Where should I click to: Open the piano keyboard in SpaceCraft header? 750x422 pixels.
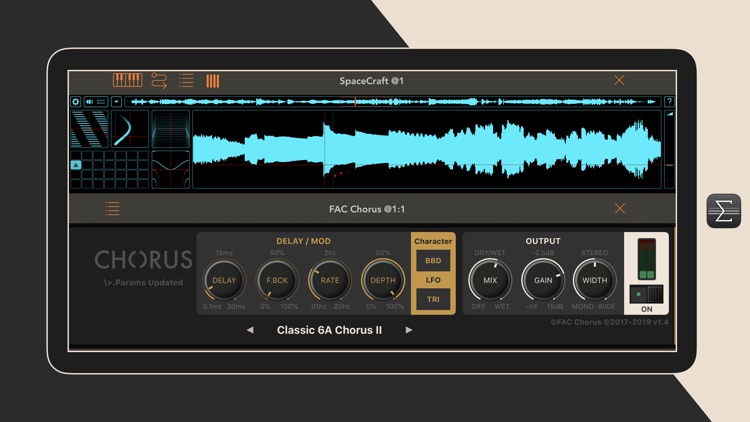pos(127,80)
